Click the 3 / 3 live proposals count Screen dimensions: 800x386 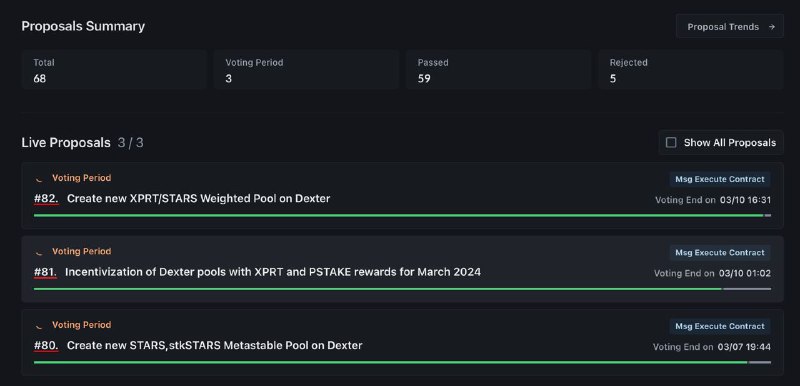coord(131,143)
